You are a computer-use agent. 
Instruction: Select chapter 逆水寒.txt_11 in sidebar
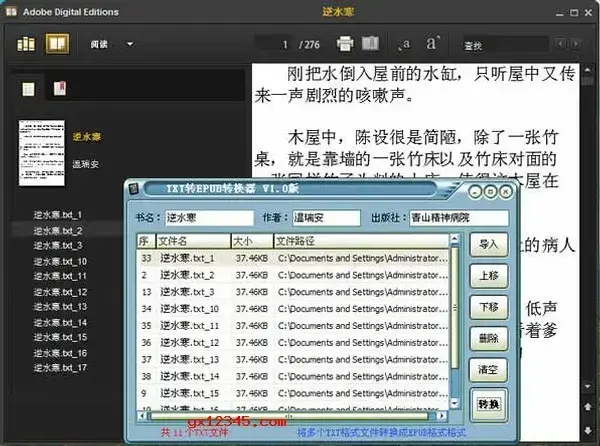(60, 276)
